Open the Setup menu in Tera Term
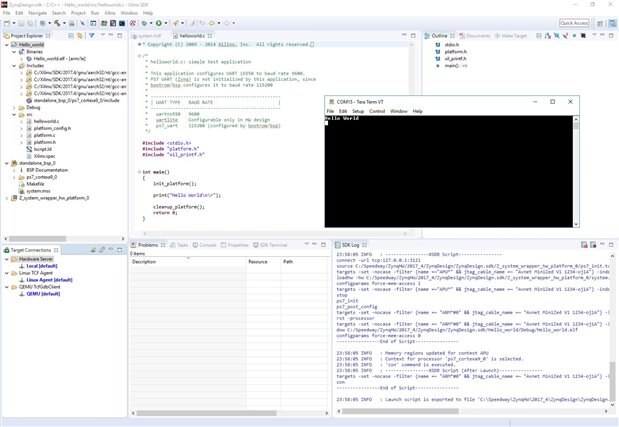619x427 pixels. (357, 111)
